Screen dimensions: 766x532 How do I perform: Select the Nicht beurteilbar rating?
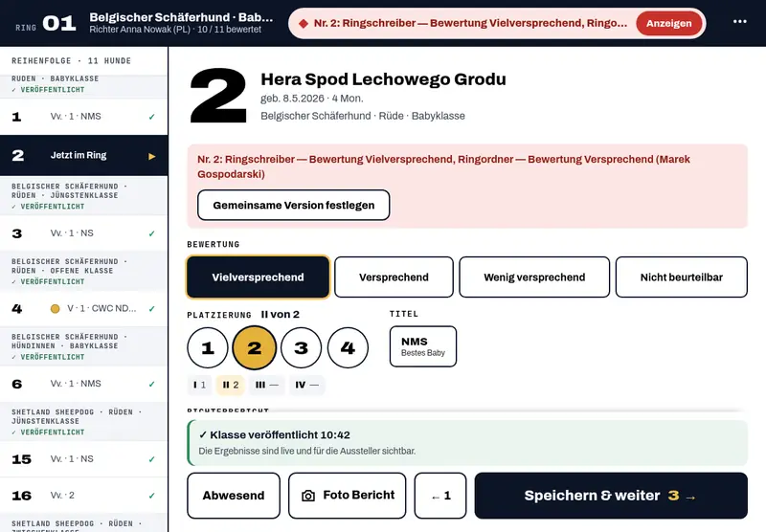tap(682, 277)
